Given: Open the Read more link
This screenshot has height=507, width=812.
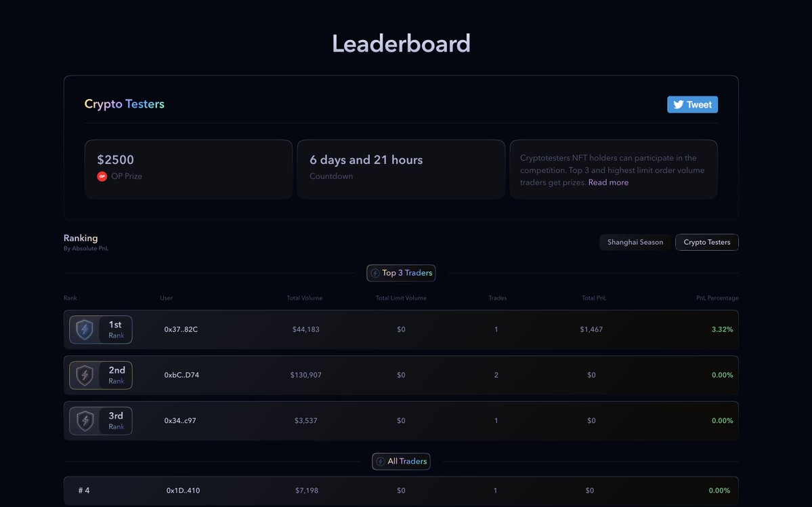Looking at the screenshot, I should pyautogui.click(x=608, y=182).
